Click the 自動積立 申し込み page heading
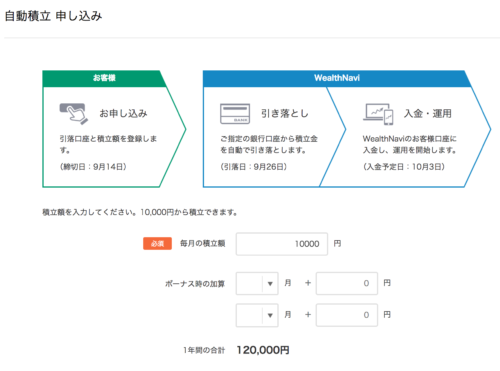 53,16
